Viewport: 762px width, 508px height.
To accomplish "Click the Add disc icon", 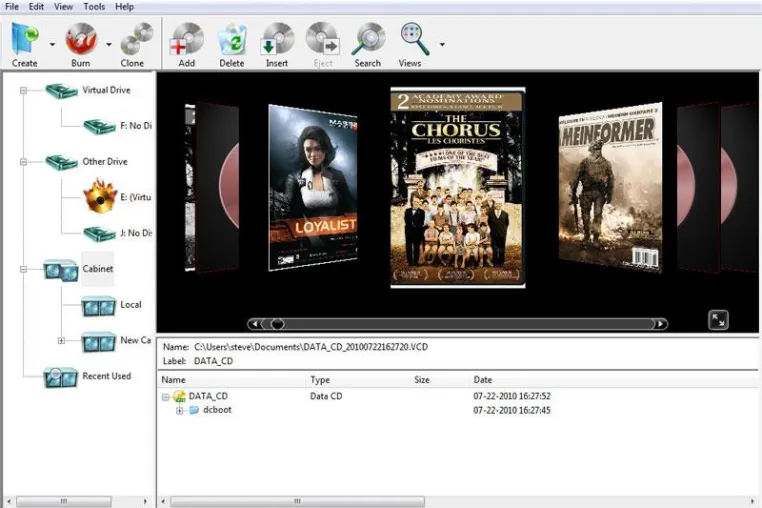I will point(187,39).
